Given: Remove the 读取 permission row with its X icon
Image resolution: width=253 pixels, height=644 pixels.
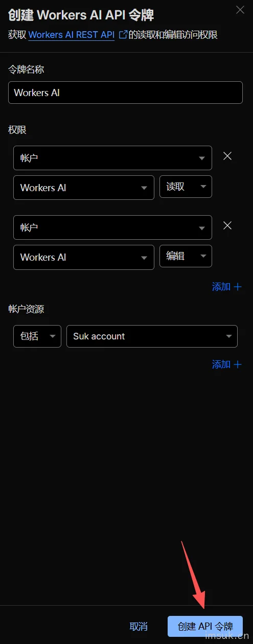Looking at the screenshot, I should pos(227,156).
